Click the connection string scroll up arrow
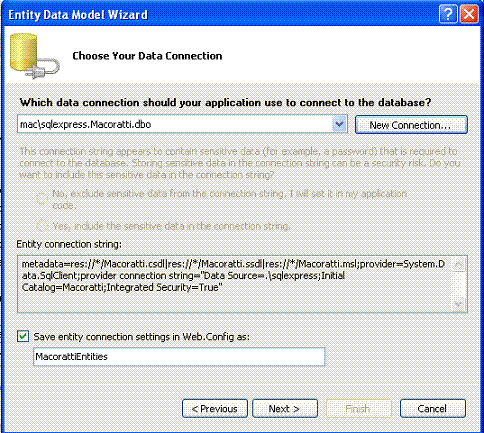Screen dimensions: 484x433 tap(458, 265)
